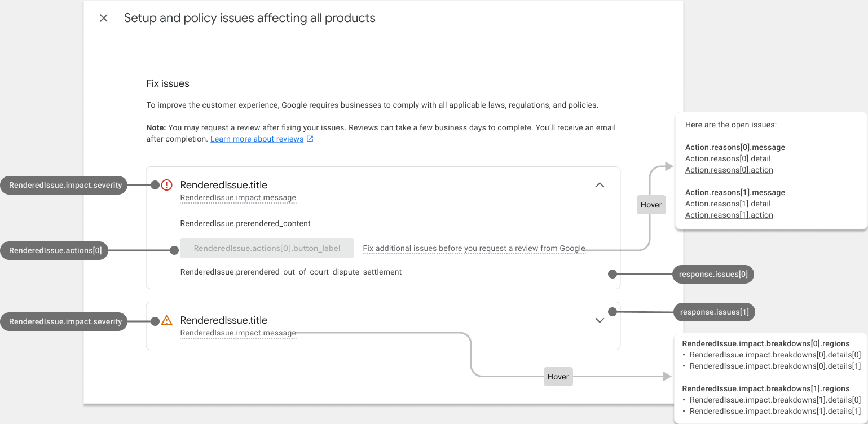Image resolution: width=868 pixels, height=424 pixels.
Task: Close the setup and policy issues dialog
Action: (104, 18)
